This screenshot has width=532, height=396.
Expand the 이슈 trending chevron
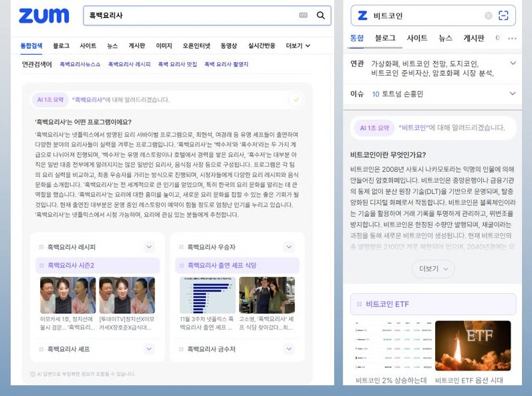coord(513,94)
